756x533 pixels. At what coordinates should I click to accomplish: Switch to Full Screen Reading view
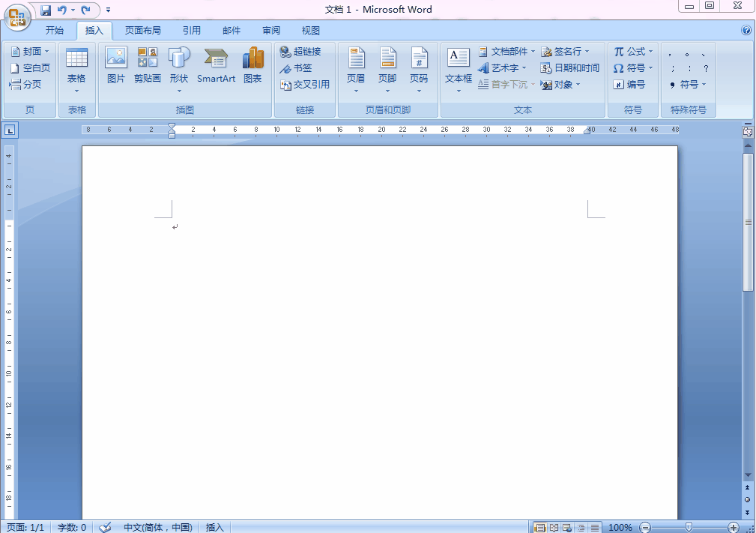554,527
